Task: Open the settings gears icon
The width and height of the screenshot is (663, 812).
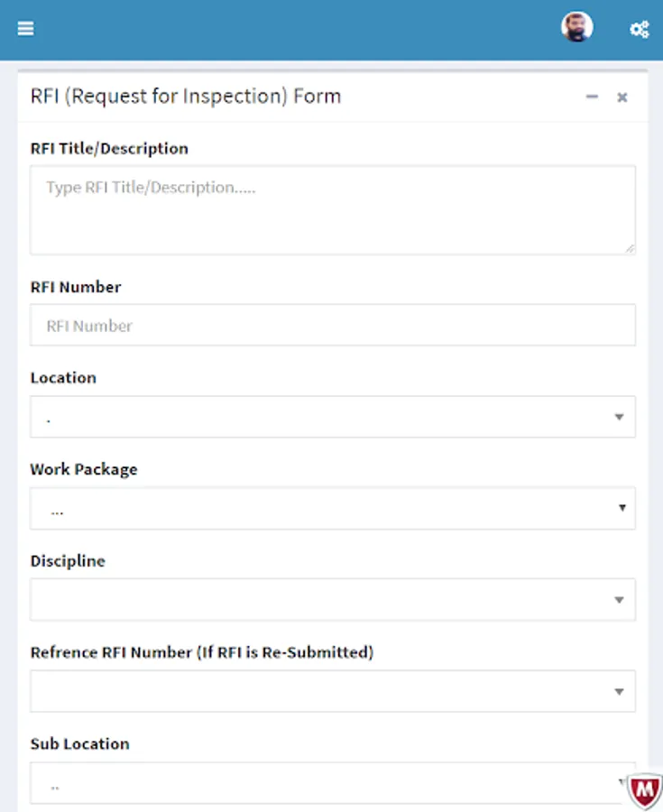Action: pyautogui.click(x=639, y=29)
